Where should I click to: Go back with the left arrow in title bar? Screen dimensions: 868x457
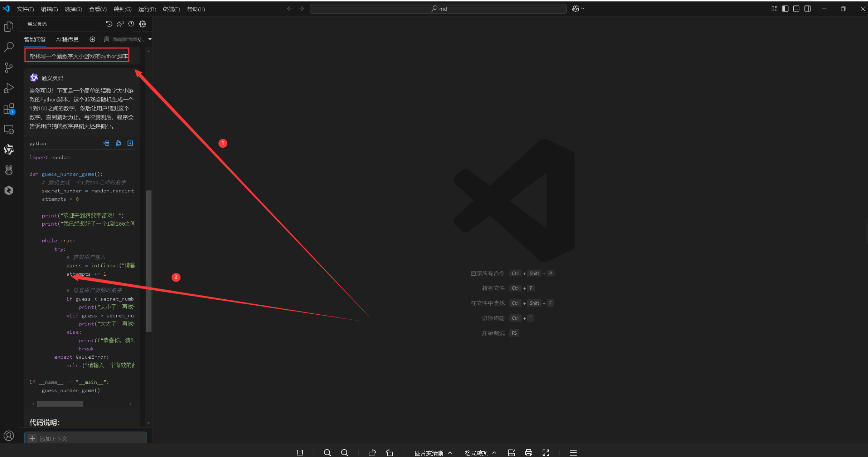pos(290,9)
